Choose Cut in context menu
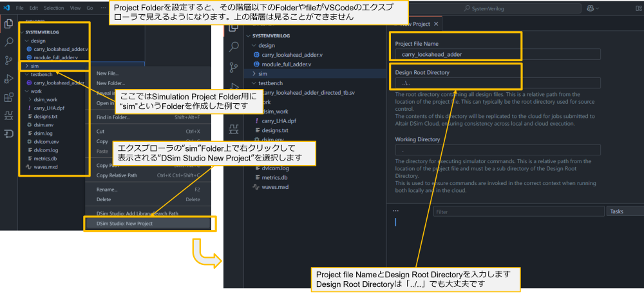The image size is (644, 294). tap(148, 132)
